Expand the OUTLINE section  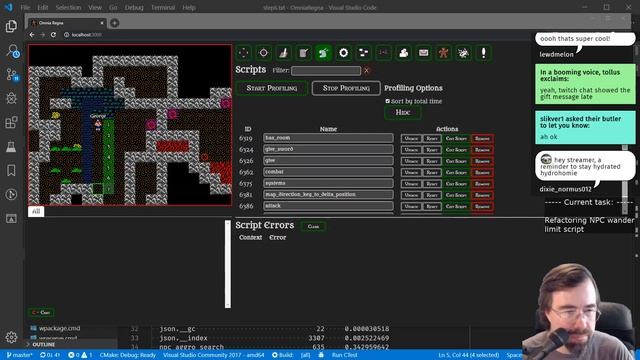(x=43, y=344)
